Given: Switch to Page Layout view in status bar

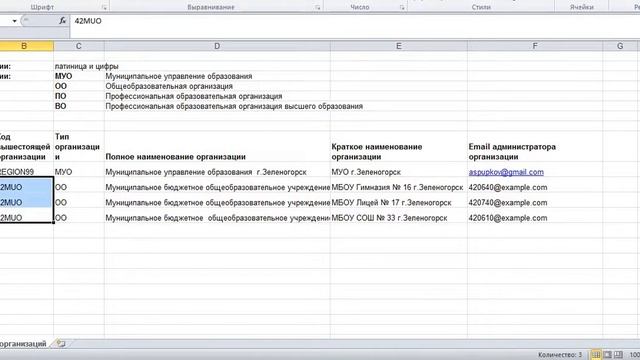Looking at the screenshot, I should (607, 355).
